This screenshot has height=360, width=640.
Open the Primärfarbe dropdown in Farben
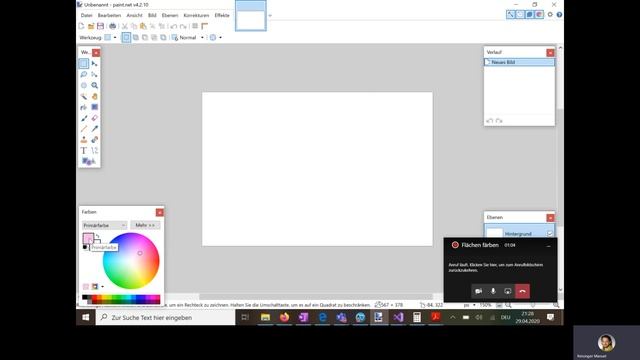pyautogui.click(x=104, y=225)
